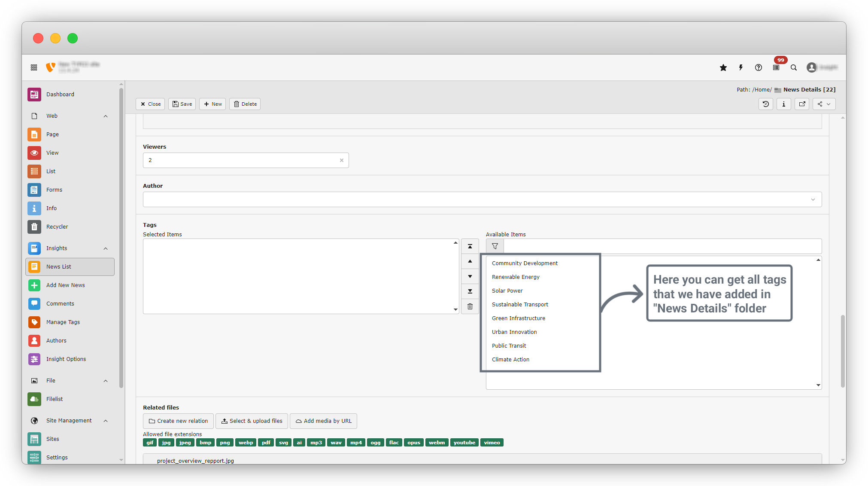Clear the Viewers field value
The width and height of the screenshot is (868, 486).
tap(342, 160)
